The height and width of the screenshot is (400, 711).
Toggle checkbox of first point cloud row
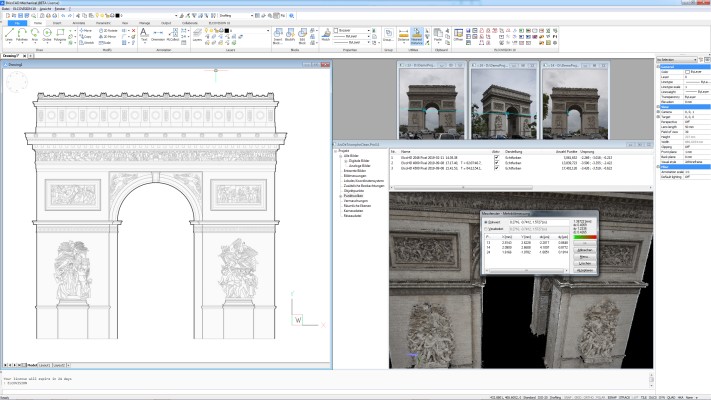tap(497, 157)
